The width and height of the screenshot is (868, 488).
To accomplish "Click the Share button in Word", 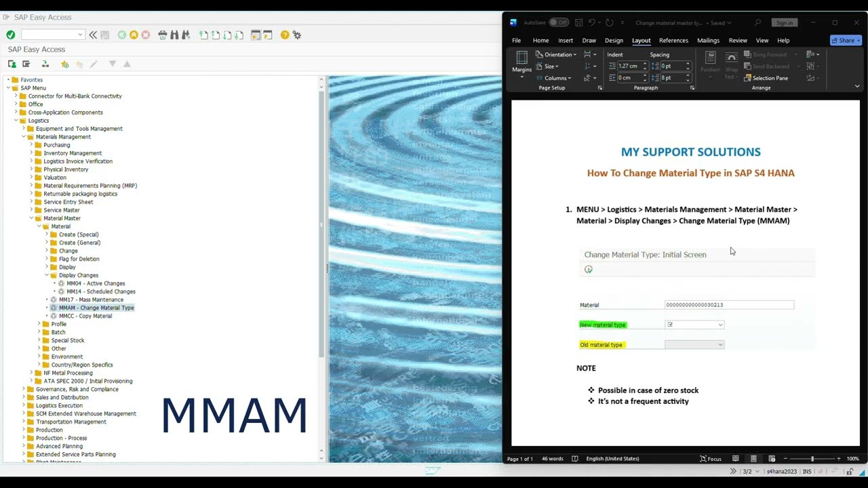I will pyautogui.click(x=846, y=40).
